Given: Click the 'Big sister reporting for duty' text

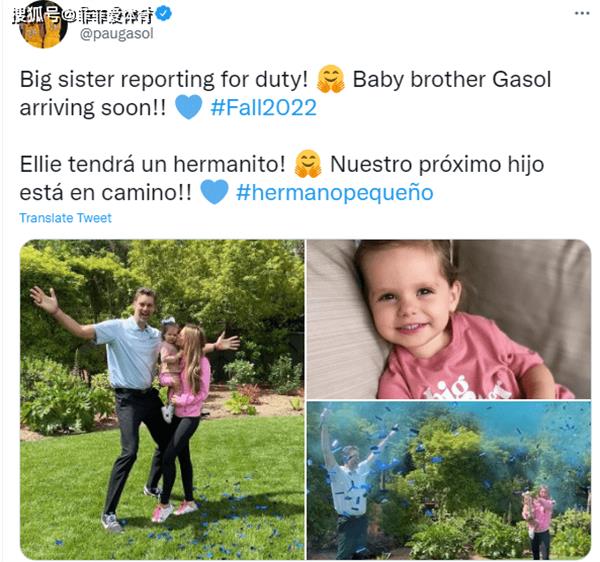Looking at the screenshot, I should [164, 80].
